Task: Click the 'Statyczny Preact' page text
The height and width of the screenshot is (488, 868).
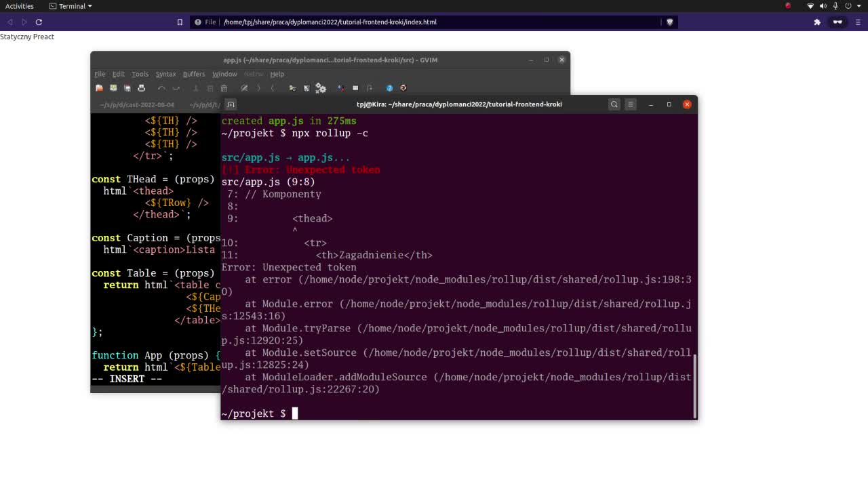Action: [x=27, y=37]
